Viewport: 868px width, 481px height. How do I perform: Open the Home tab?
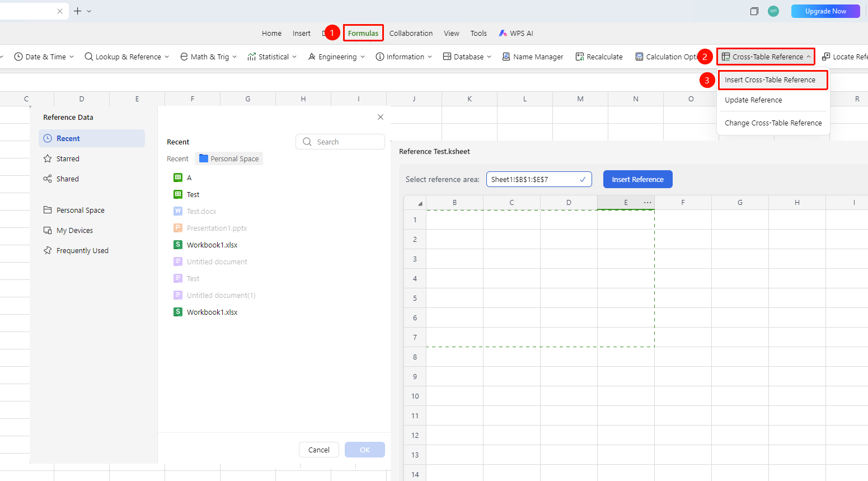[x=271, y=33]
